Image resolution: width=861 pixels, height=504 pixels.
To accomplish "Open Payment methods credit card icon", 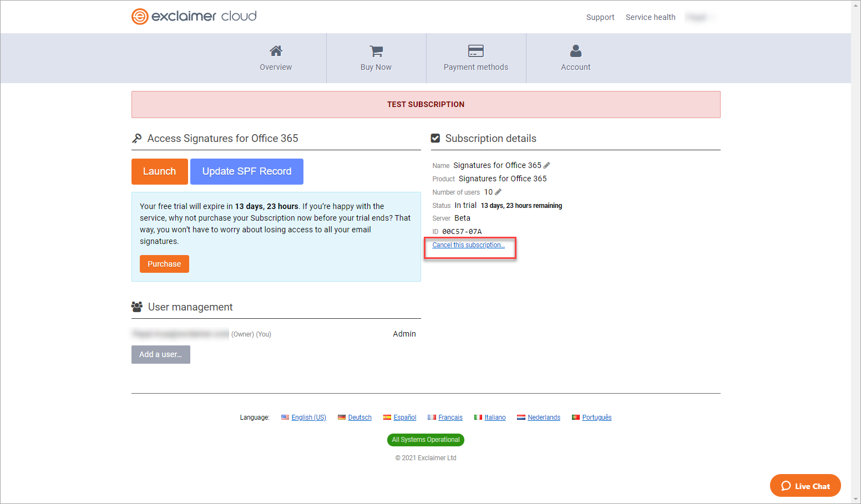I will click(x=475, y=52).
